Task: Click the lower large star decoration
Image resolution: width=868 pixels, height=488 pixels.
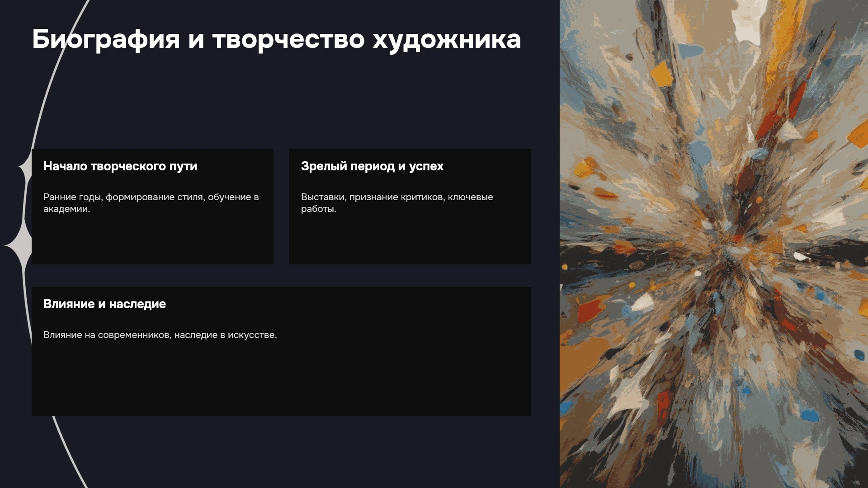Action: coord(19,245)
